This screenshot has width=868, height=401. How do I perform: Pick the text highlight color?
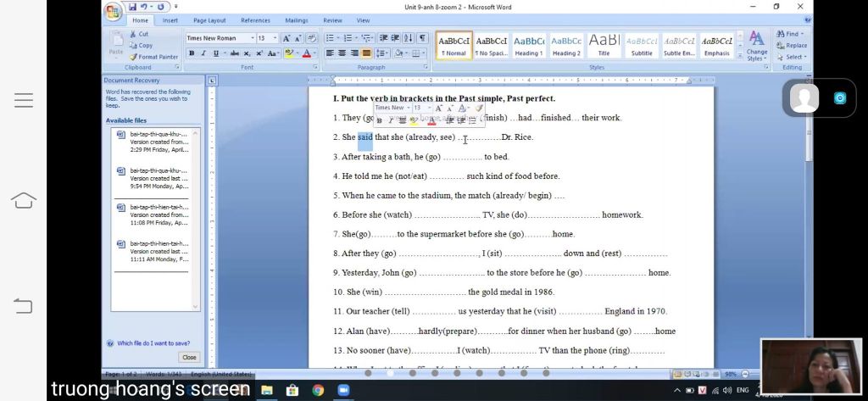(x=287, y=53)
